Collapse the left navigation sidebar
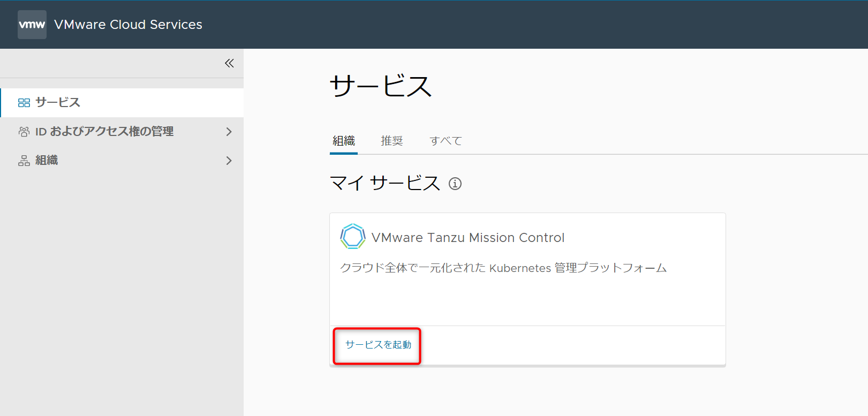Viewport: 868px width, 416px height. tap(229, 63)
